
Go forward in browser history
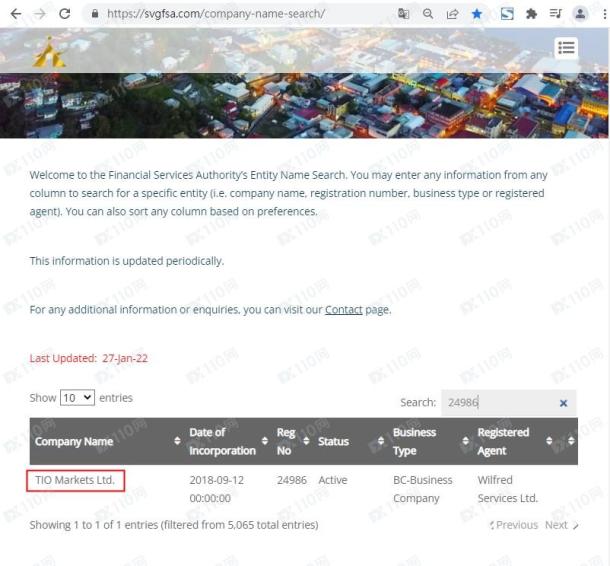pyautogui.click(x=40, y=14)
